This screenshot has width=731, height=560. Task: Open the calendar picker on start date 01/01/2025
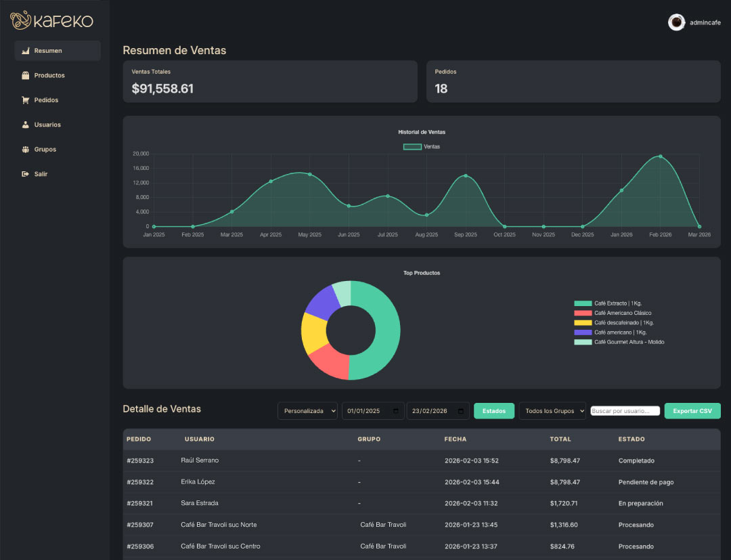pyautogui.click(x=396, y=411)
